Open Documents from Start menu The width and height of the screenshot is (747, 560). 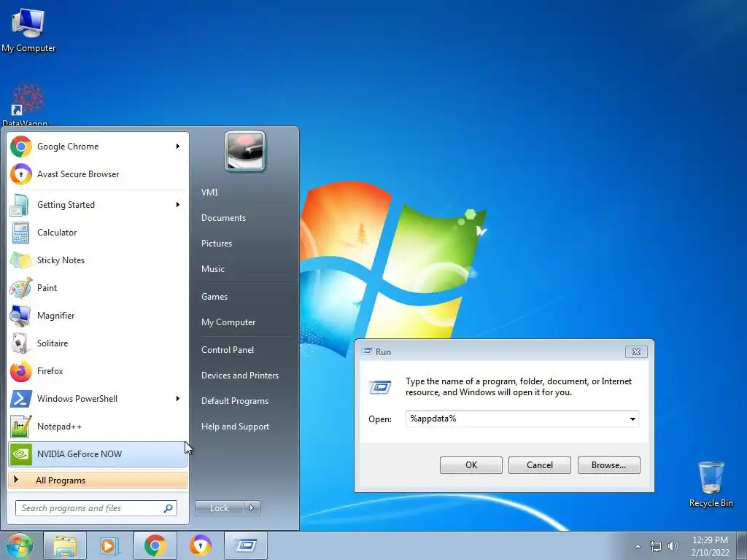[x=223, y=217]
